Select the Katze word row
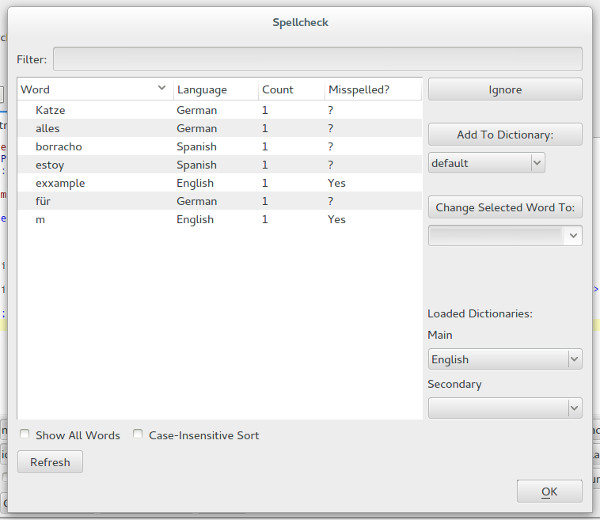Screen dimensions: 600x520 point(50,110)
